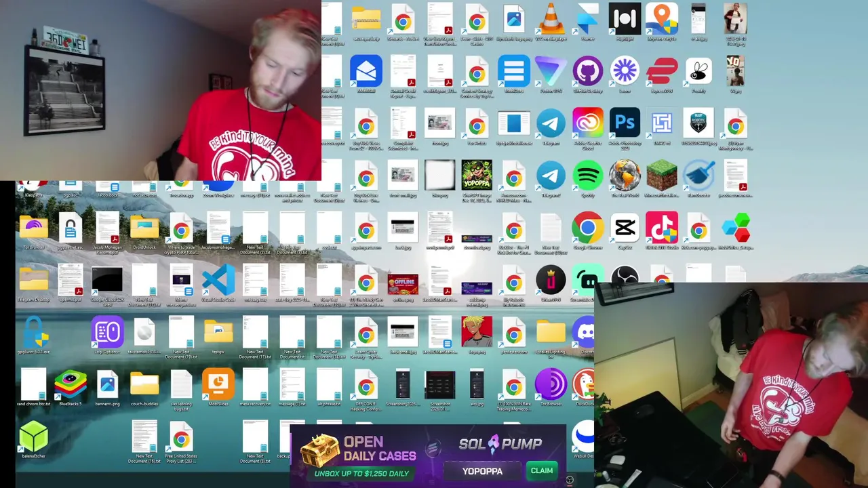Launch the Loom shortcut
This screenshot has height=488, width=868.
point(625,71)
